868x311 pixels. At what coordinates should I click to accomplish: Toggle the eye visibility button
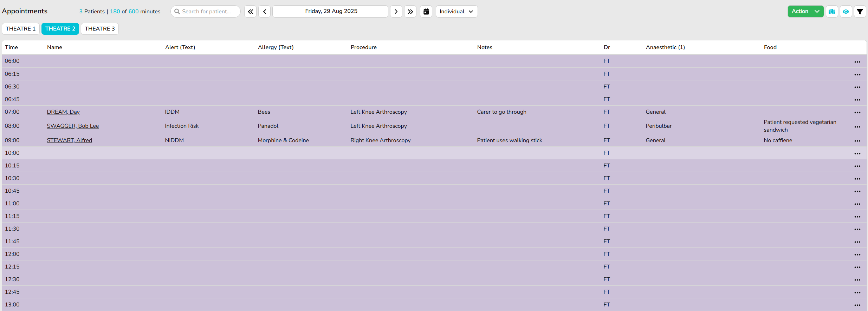point(846,12)
